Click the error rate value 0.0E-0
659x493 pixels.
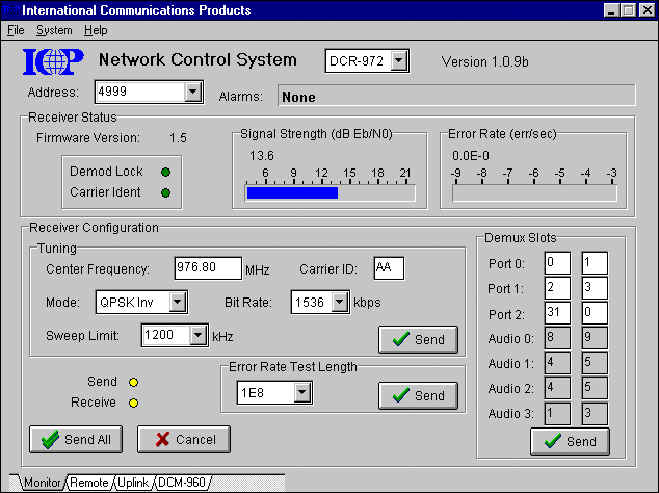coord(471,156)
